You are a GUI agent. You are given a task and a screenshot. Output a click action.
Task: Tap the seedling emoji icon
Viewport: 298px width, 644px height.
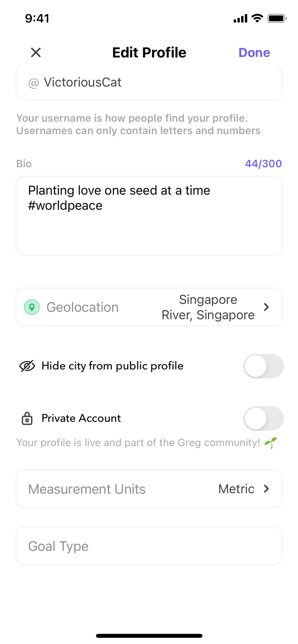(x=271, y=443)
